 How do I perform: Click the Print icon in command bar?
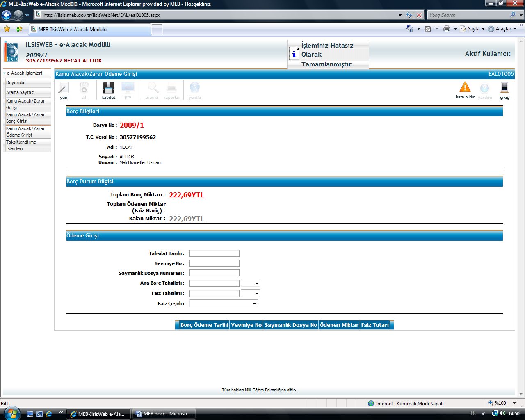click(x=447, y=29)
